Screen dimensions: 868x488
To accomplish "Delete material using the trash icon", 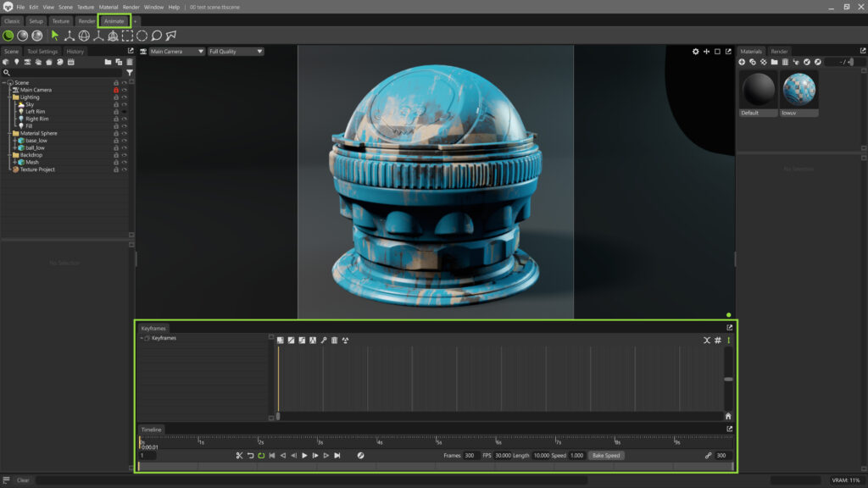I will pos(785,62).
